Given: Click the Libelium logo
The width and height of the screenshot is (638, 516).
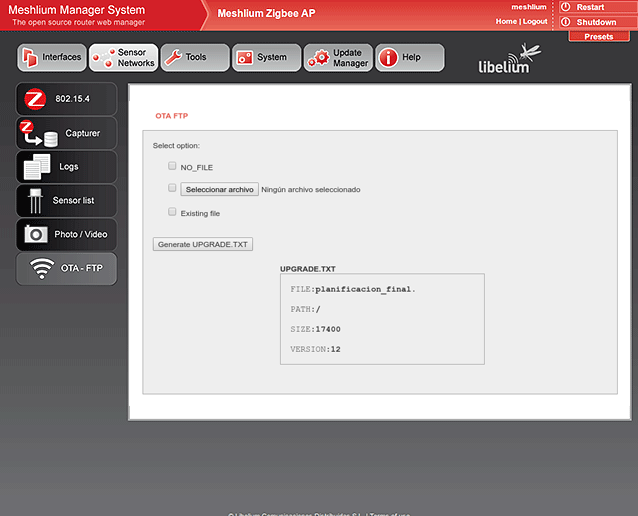Looking at the screenshot, I should pyautogui.click(x=509, y=59).
